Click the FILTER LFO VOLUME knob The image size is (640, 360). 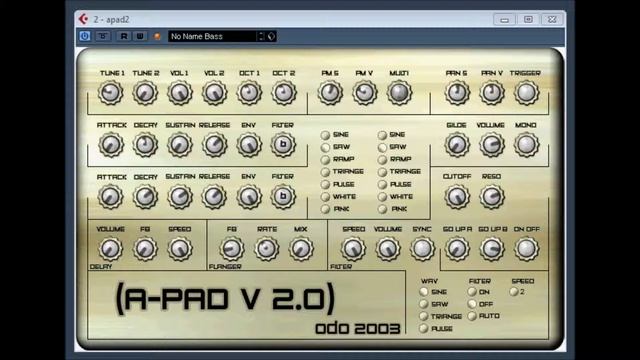(388, 249)
